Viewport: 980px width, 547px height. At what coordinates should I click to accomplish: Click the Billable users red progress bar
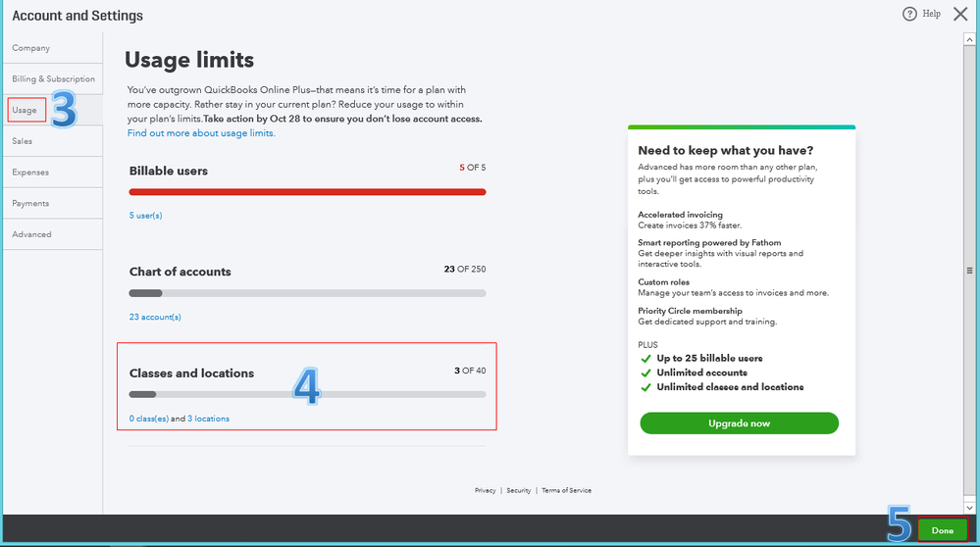[x=307, y=192]
